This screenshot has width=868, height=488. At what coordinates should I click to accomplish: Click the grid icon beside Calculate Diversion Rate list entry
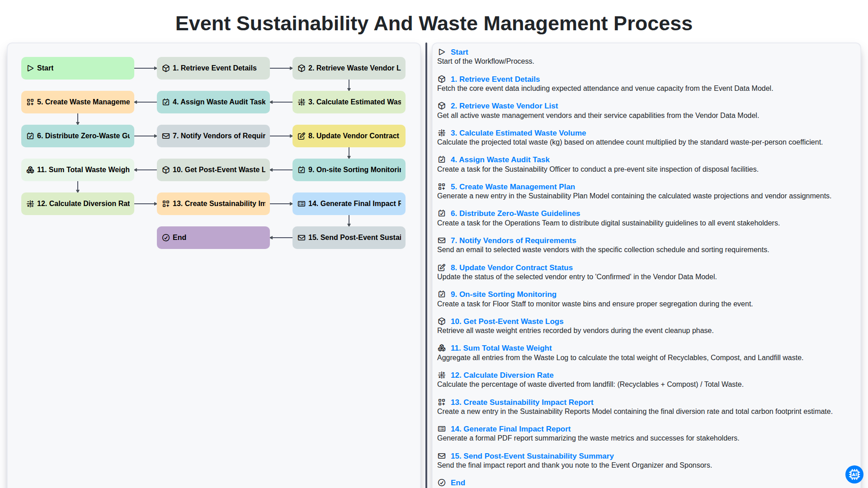pyautogui.click(x=442, y=375)
